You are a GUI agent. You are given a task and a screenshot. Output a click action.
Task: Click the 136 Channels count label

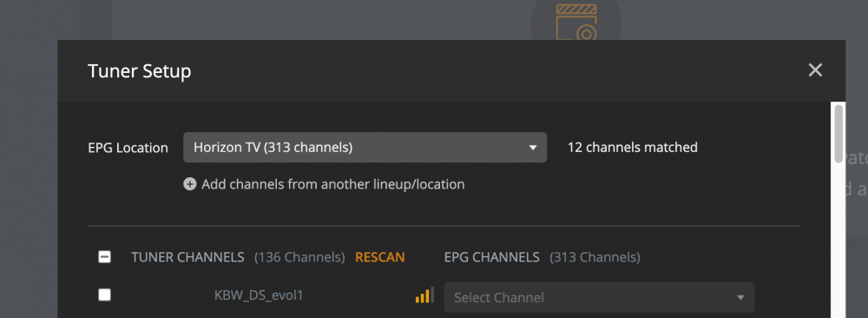pos(299,257)
